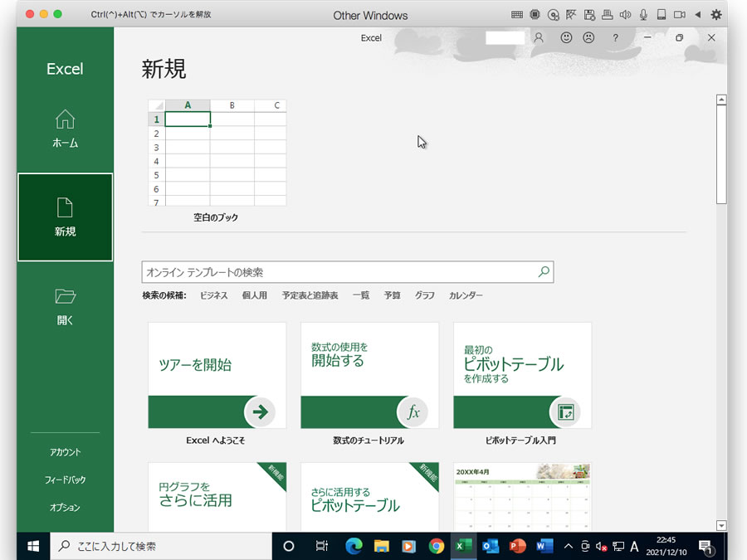Open the Windows Start menu
Viewport: 747px width, 560px height.
click(33, 546)
